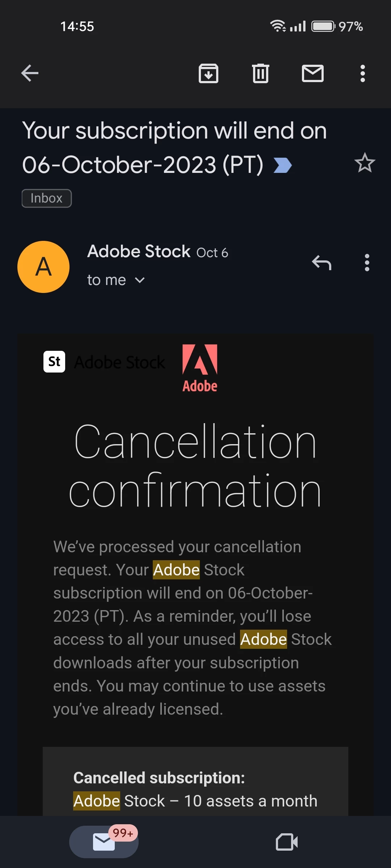The width and height of the screenshot is (391, 868).
Task: Delete this email with trash icon
Action: pos(260,73)
